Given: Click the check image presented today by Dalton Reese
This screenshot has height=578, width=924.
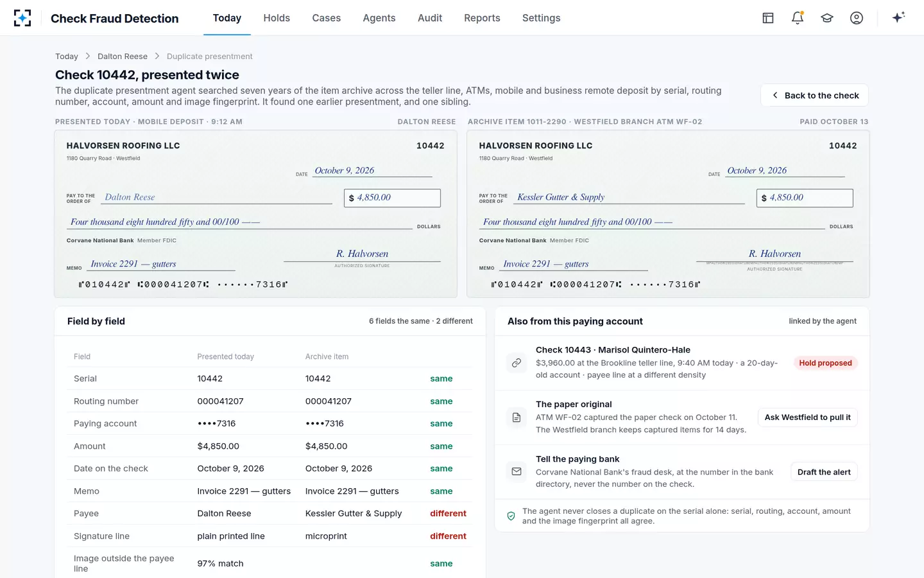Looking at the screenshot, I should 255,214.
